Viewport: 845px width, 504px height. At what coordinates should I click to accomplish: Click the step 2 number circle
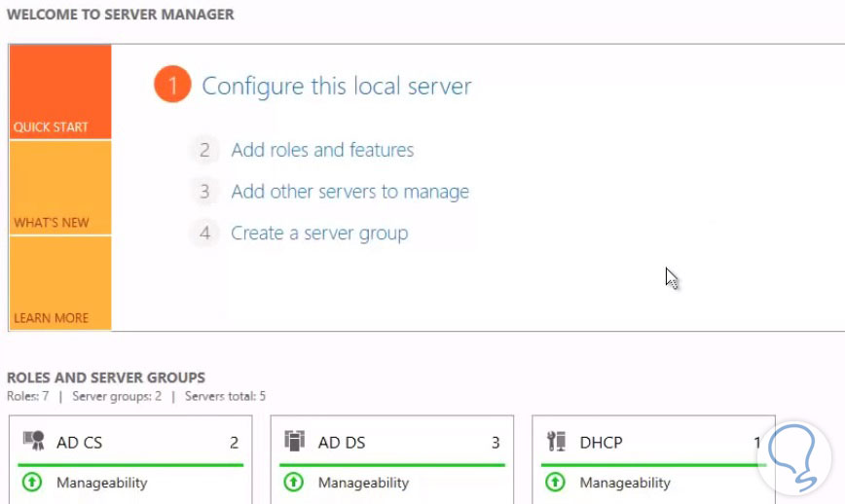pos(204,151)
